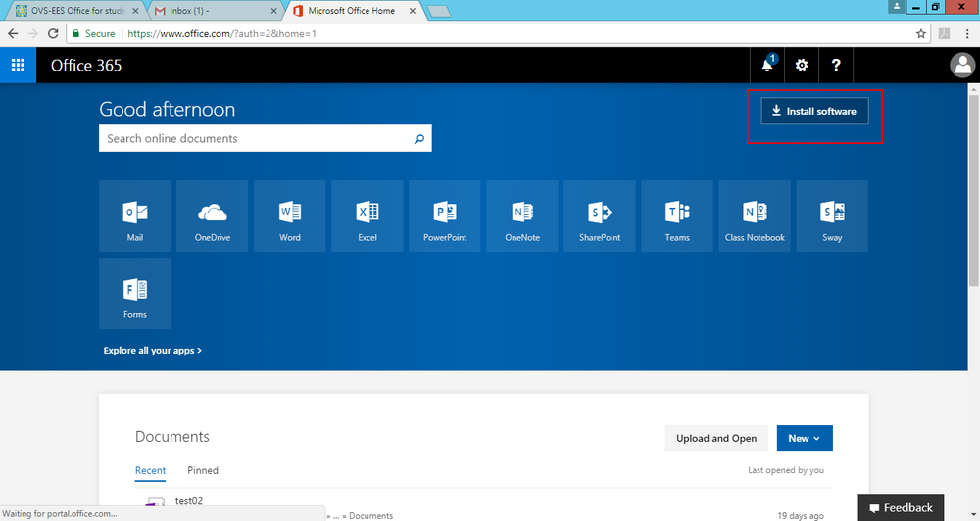
Task: Click the Documents heading
Action: point(172,437)
